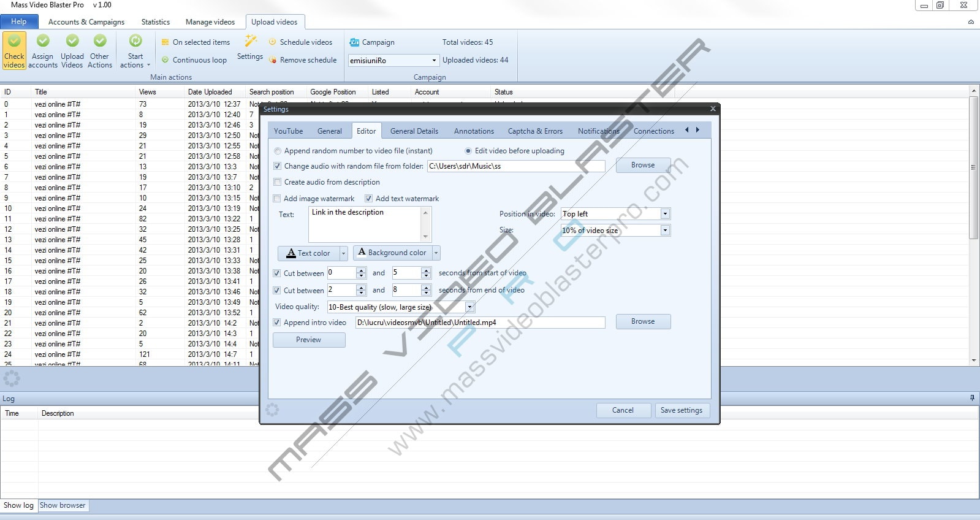Open the Text color picker
980x520 pixels.
coord(308,253)
